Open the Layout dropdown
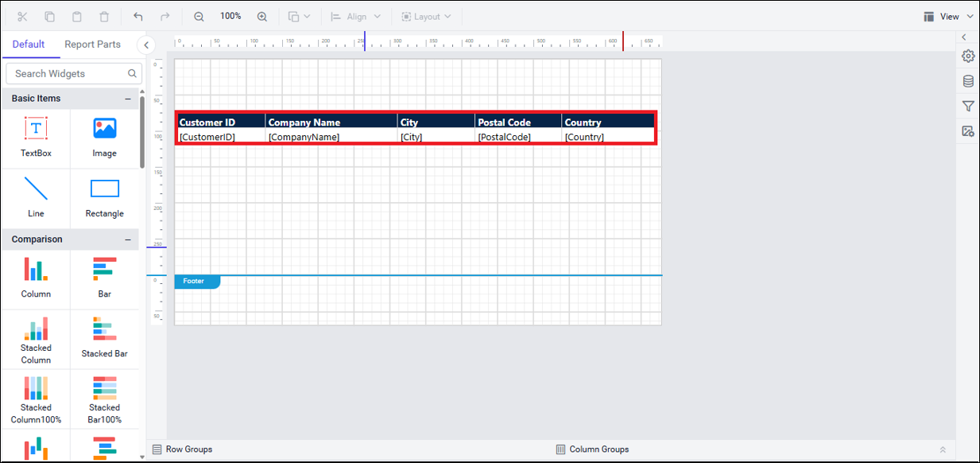This screenshot has height=463, width=980. (x=426, y=15)
